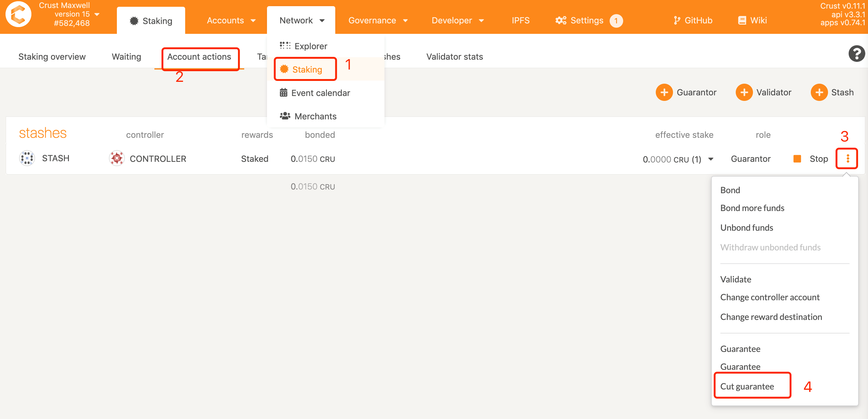Open the GitHub link text
This screenshot has height=419, width=868.
coord(698,21)
